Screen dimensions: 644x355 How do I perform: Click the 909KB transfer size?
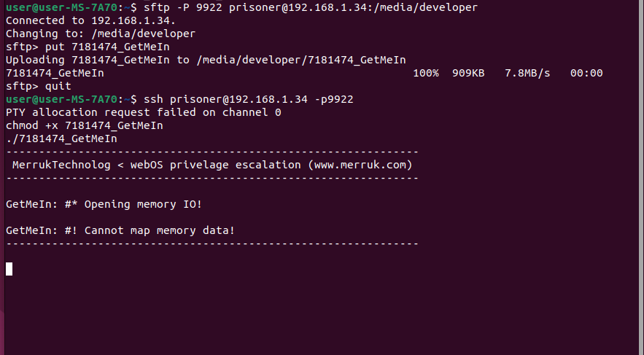coord(468,73)
